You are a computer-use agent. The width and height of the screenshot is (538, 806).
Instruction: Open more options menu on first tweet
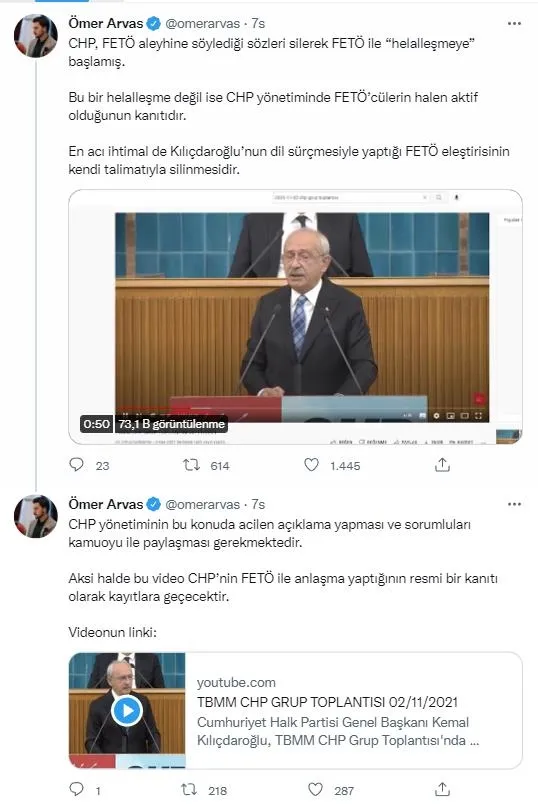(514, 24)
